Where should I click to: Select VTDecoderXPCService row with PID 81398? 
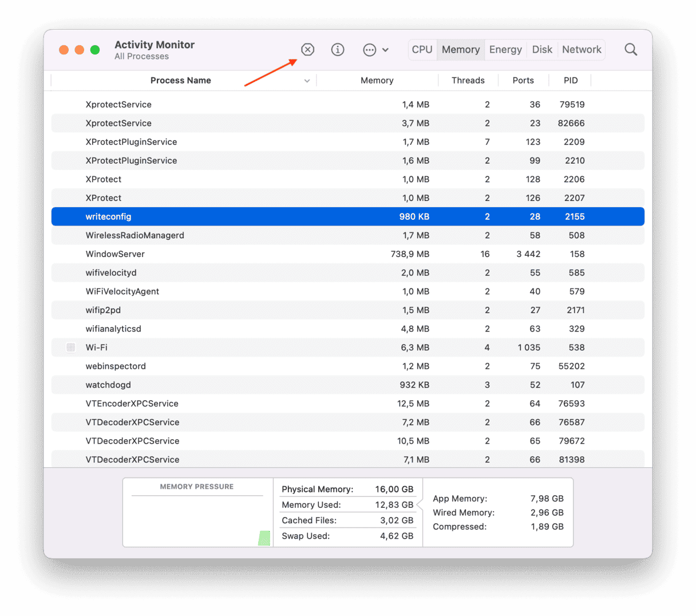[348, 459]
